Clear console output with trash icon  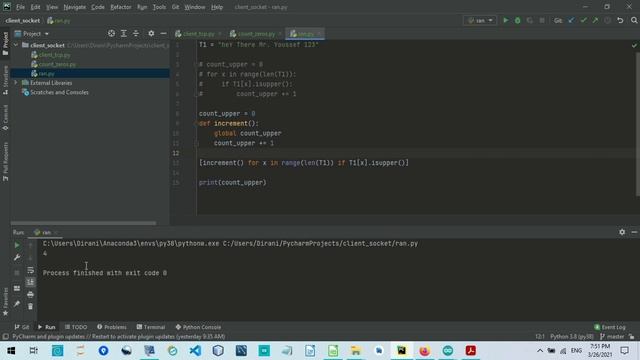pos(31,306)
